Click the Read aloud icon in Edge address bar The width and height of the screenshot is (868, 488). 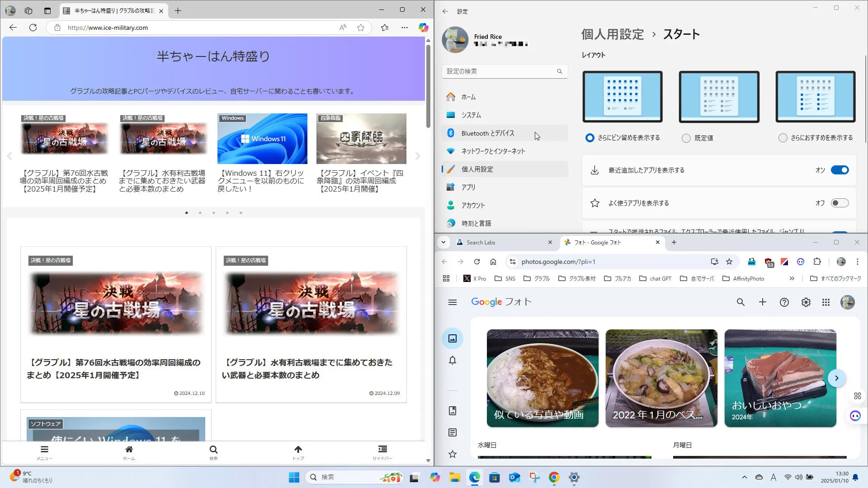[343, 28]
